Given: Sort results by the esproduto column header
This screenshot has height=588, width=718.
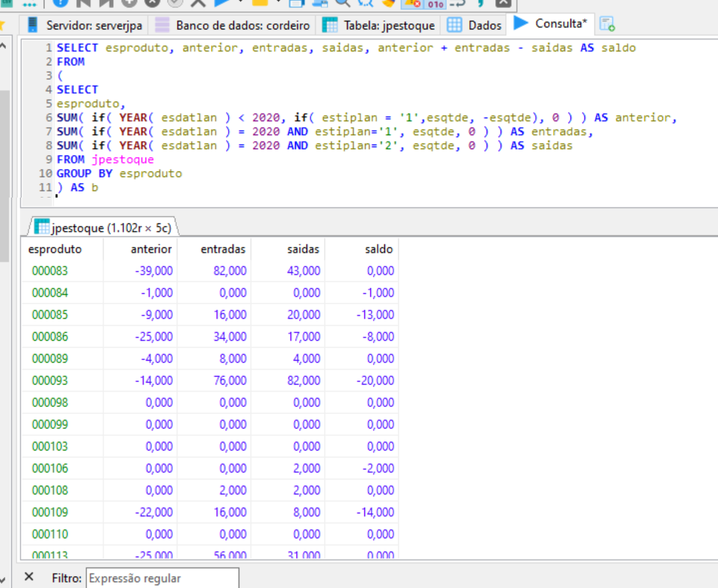Looking at the screenshot, I should [x=55, y=249].
